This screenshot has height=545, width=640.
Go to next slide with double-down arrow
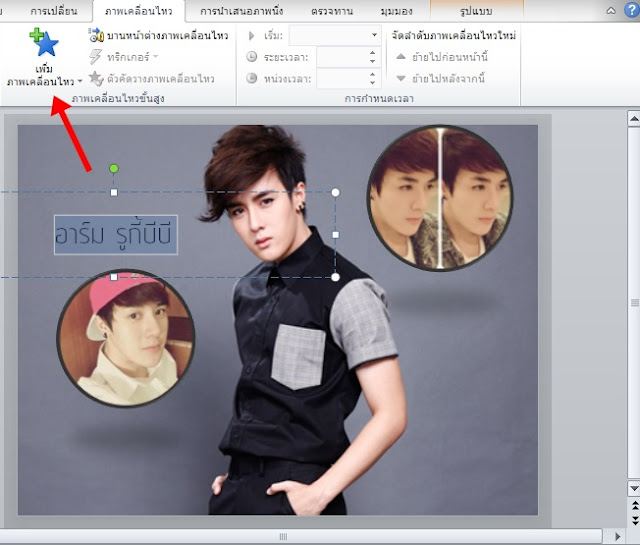[634, 520]
